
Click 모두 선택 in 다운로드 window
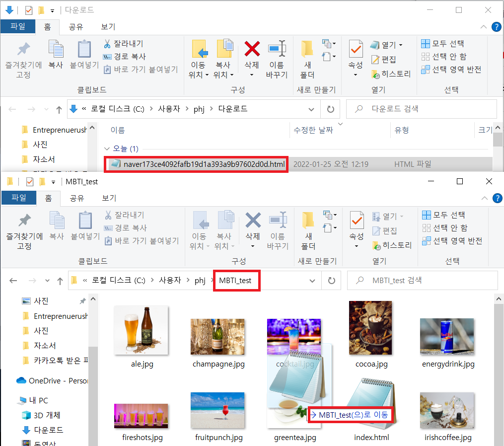[442, 43]
